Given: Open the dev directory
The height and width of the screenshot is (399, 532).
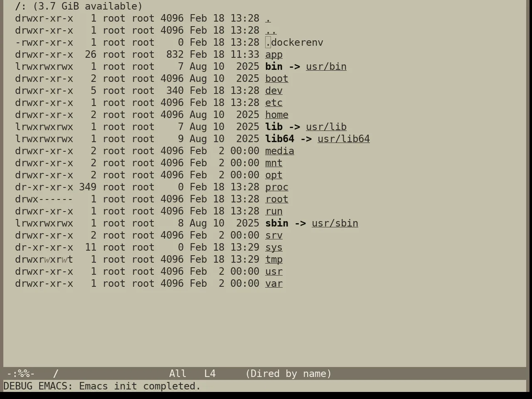Looking at the screenshot, I should pos(274,91).
